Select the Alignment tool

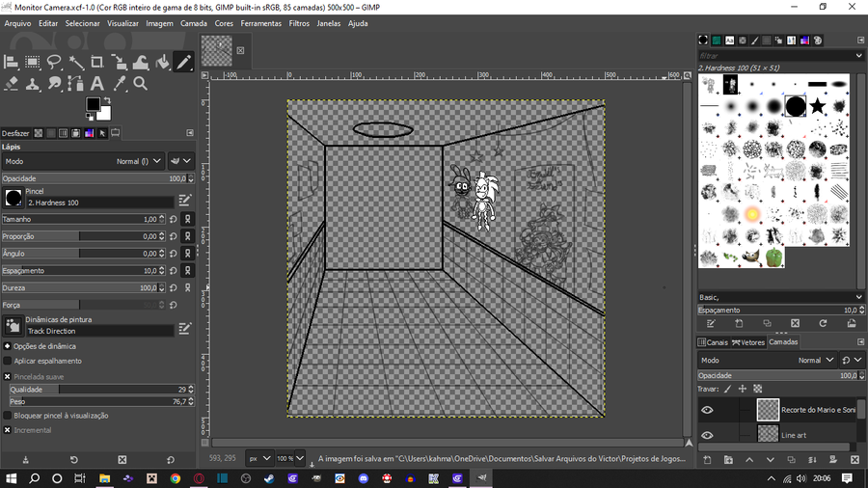pyautogui.click(x=11, y=62)
